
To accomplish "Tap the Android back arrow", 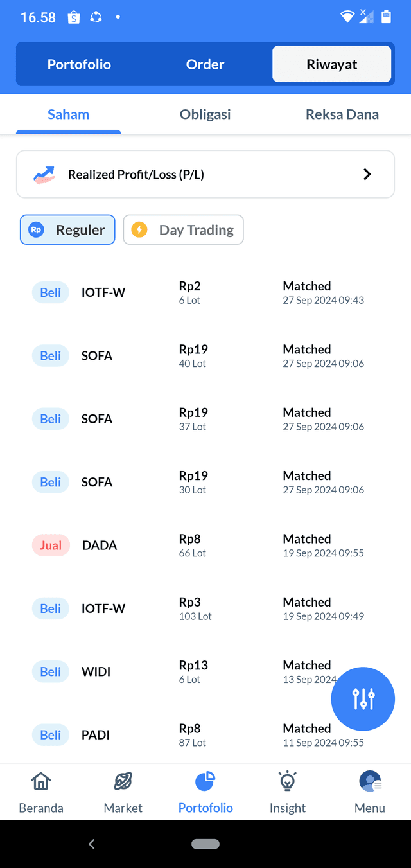I will pos(91,844).
